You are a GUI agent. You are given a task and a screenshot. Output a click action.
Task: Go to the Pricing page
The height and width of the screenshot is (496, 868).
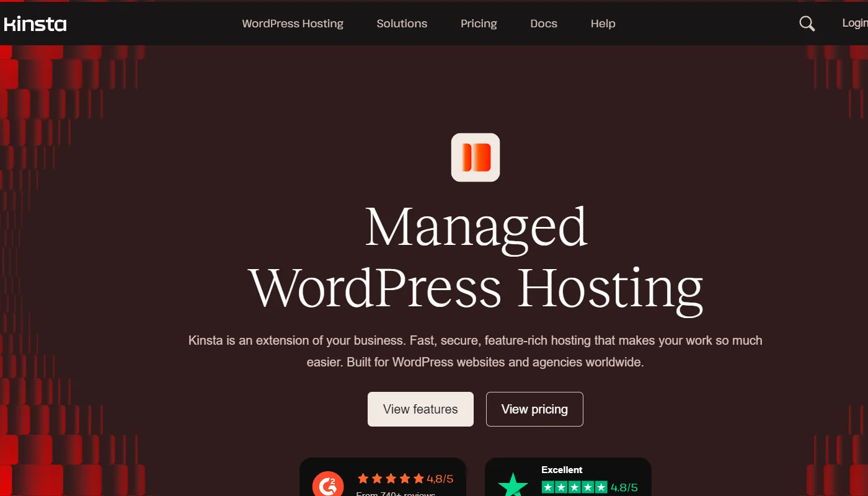pos(479,24)
